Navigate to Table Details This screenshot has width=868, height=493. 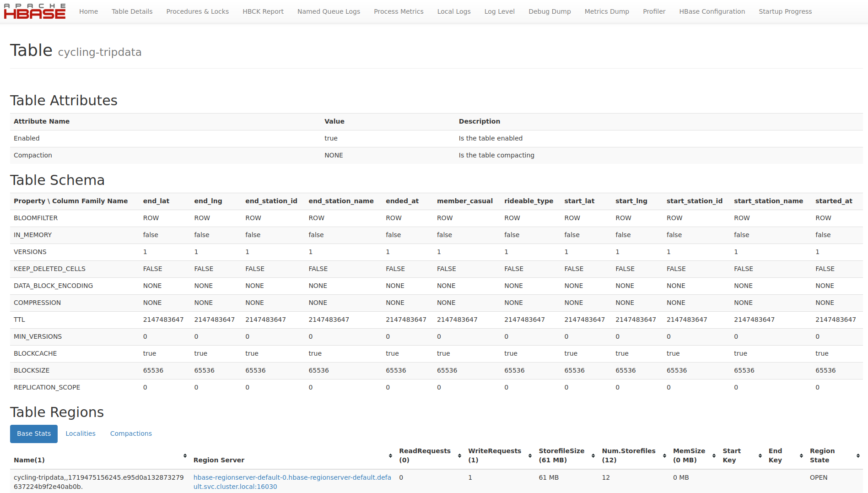[x=132, y=11]
